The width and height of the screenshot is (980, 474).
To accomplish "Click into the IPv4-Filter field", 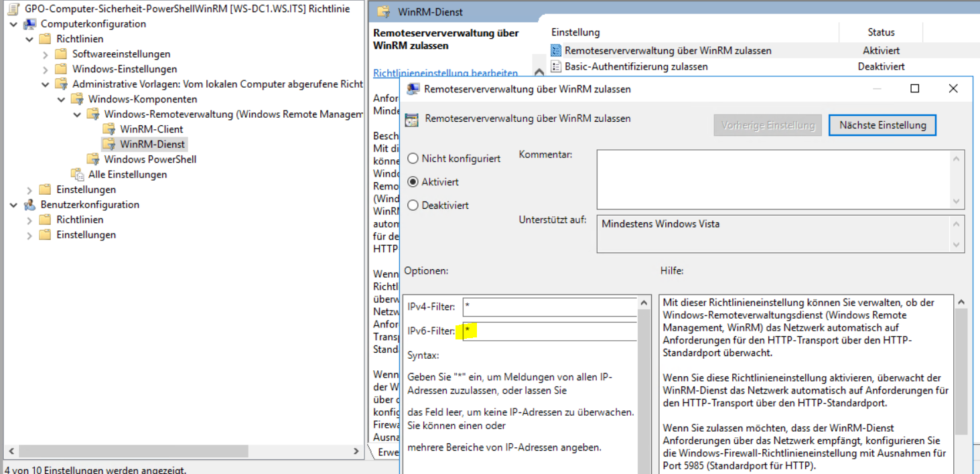I will (x=549, y=307).
